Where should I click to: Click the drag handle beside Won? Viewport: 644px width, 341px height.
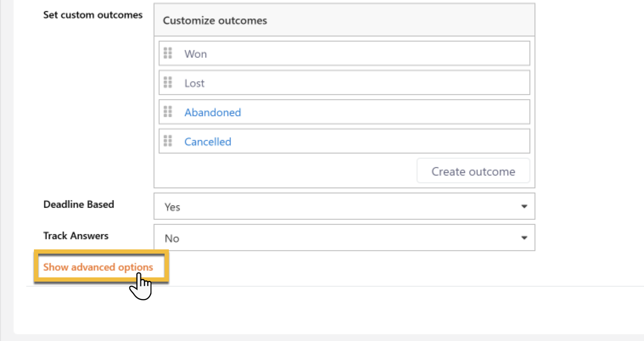(x=168, y=53)
